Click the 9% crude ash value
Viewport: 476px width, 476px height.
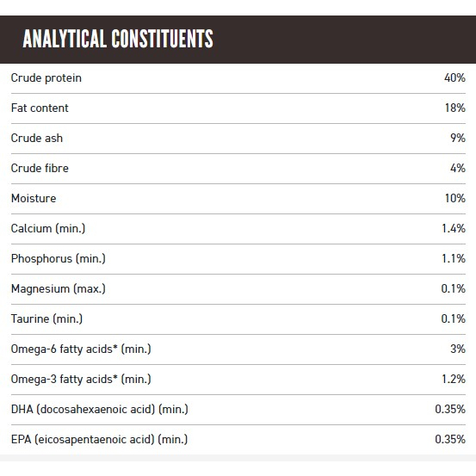pyautogui.click(x=457, y=138)
